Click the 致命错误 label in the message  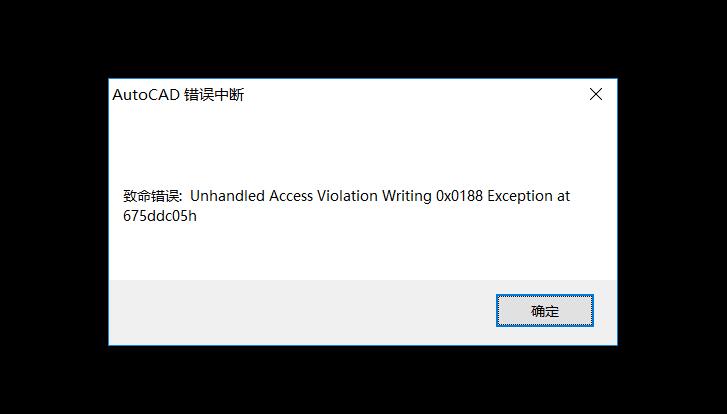151,196
